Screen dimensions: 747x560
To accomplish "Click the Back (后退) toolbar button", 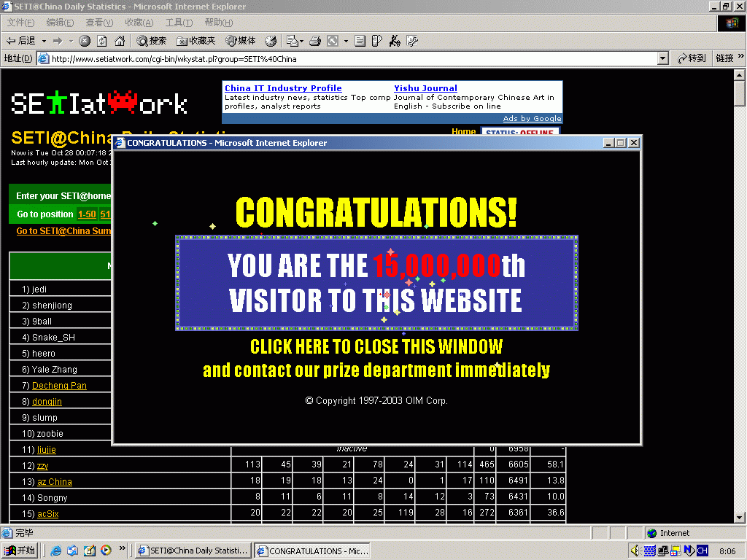I will (x=20, y=41).
